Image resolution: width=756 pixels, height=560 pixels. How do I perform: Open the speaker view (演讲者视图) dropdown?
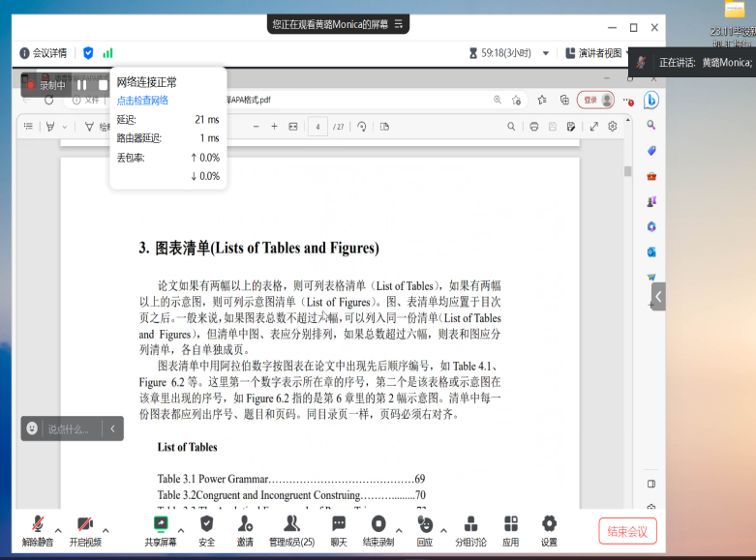(x=598, y=53)
